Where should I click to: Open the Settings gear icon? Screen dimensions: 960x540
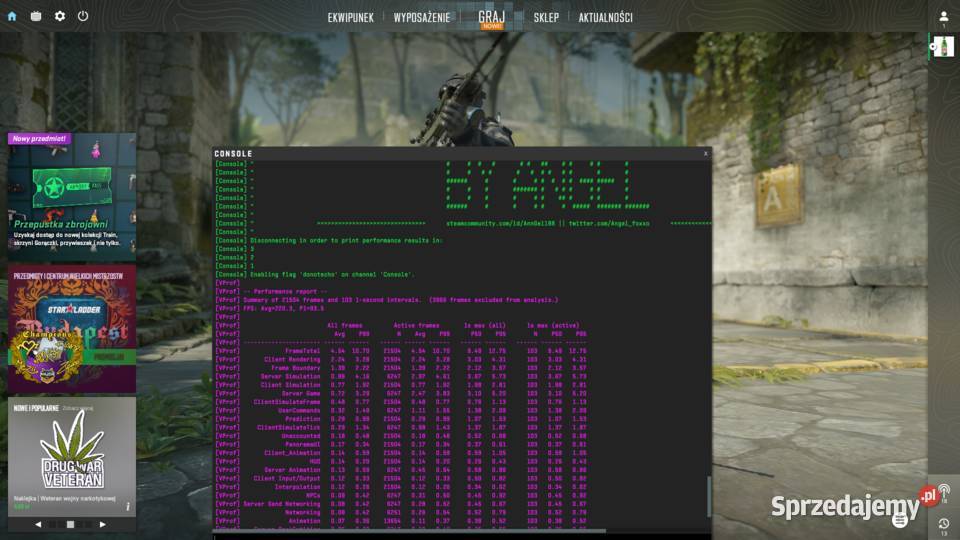click(60, 16)
